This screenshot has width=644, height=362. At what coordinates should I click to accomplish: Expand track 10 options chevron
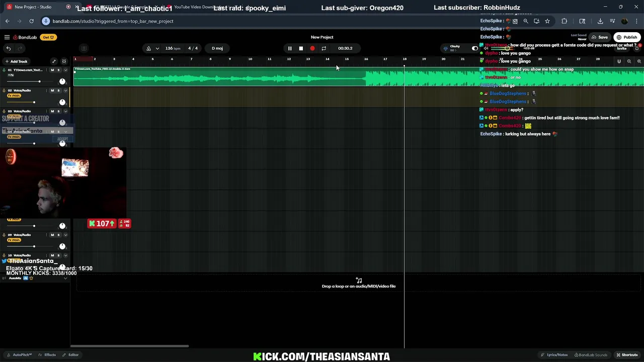tap(65, 255)
